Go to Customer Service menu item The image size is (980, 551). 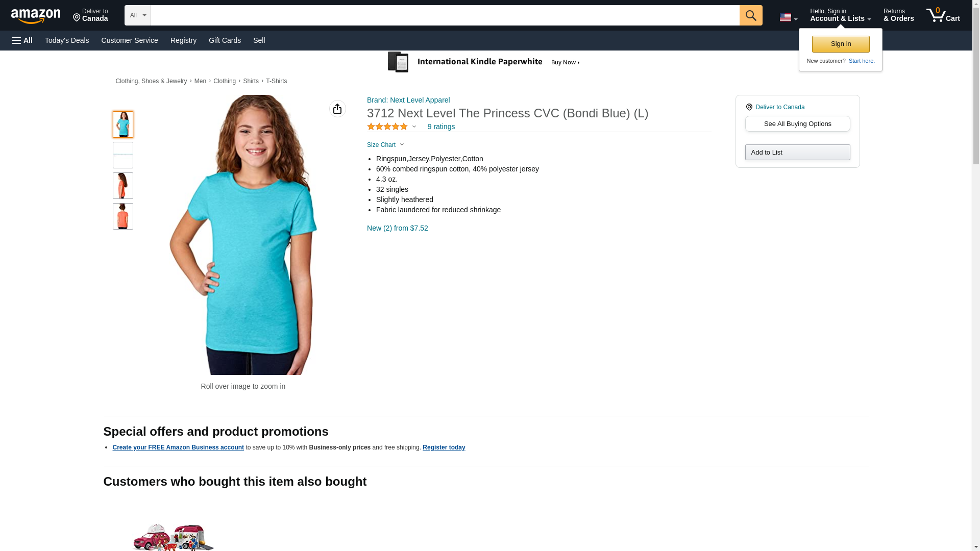click(x=130, y=40)
